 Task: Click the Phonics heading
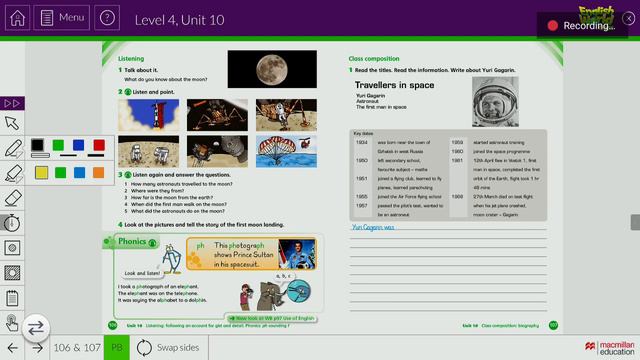pos(132,241)
